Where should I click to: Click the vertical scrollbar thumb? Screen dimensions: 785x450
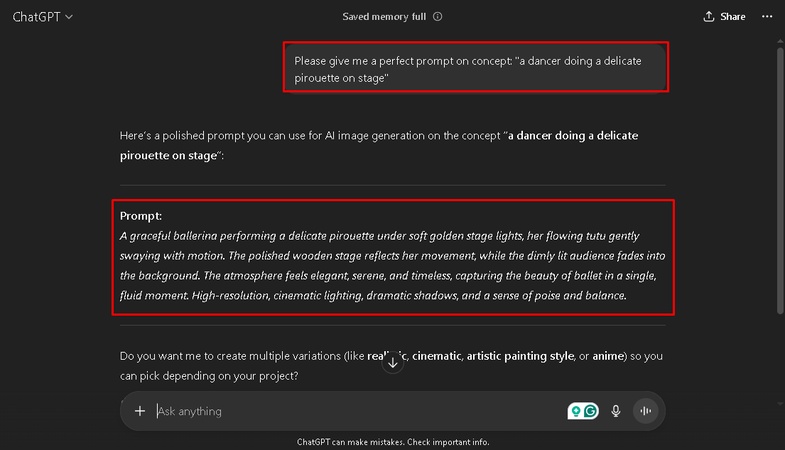click(780, 181)
